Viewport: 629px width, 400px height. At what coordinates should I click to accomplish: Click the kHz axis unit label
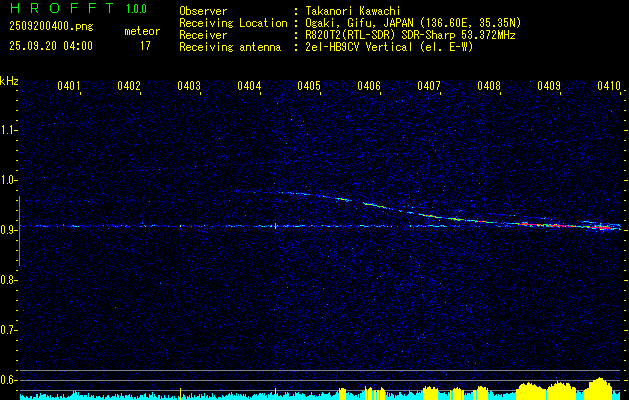click(x=9, y=81)
